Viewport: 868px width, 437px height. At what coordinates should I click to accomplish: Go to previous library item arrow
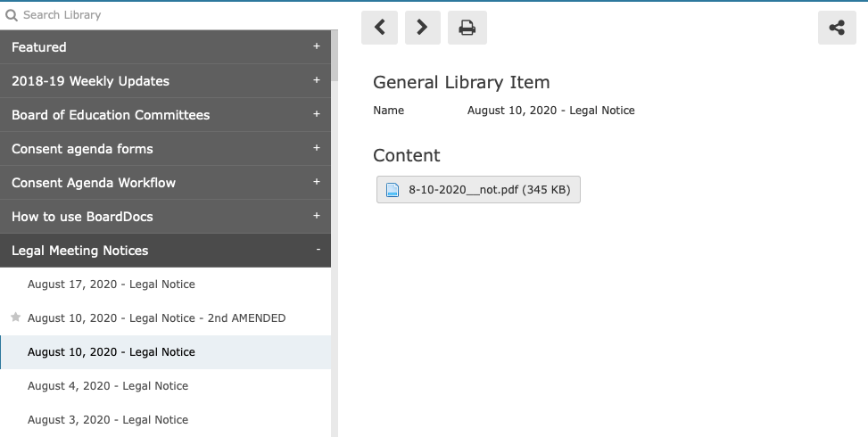tap(379, 27)
